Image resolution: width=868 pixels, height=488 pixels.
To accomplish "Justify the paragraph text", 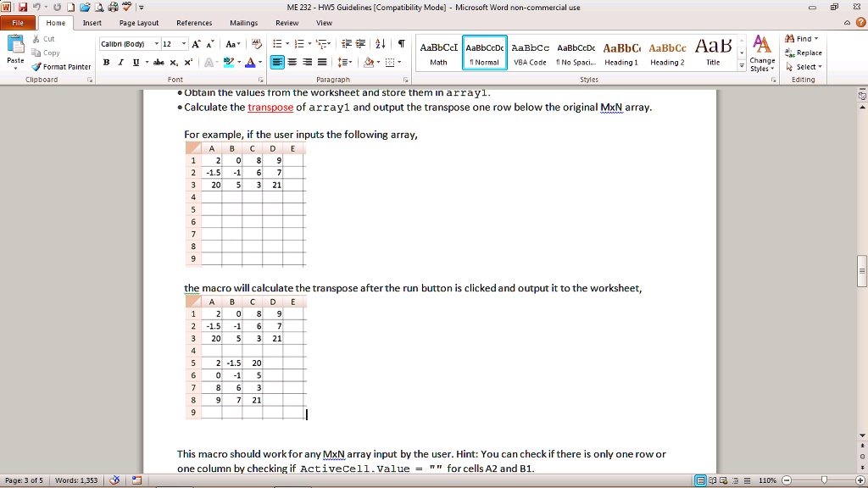I will coord(322,63).
